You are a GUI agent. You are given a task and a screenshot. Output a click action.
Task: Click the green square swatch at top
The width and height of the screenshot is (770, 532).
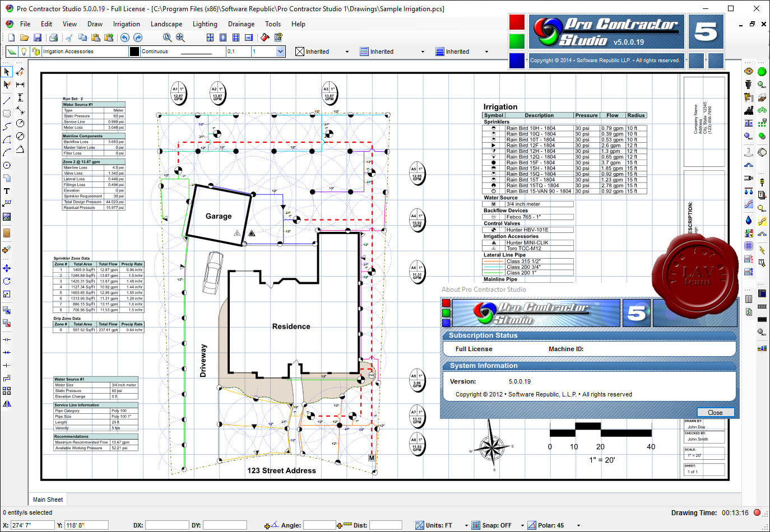tap(517, 41)
